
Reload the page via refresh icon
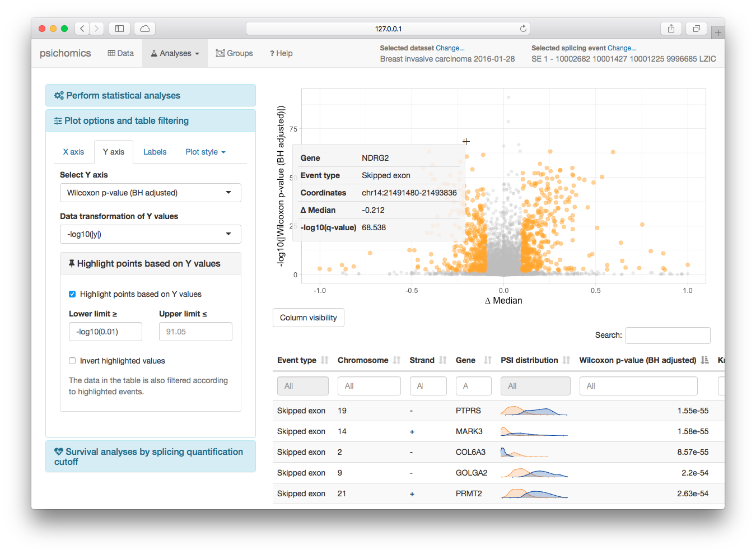coord(523,29)
